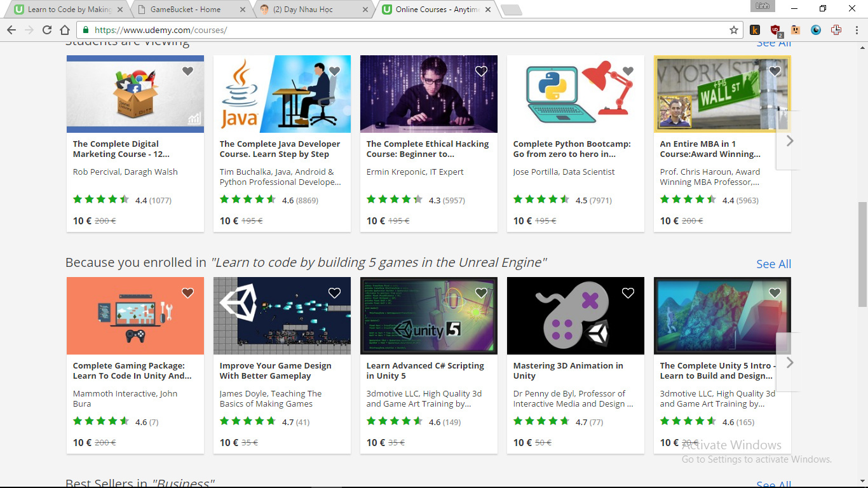Click the secure padlock icon in address bar
Image resolution: width=868 pixels, height=488 pixels.
86,30
